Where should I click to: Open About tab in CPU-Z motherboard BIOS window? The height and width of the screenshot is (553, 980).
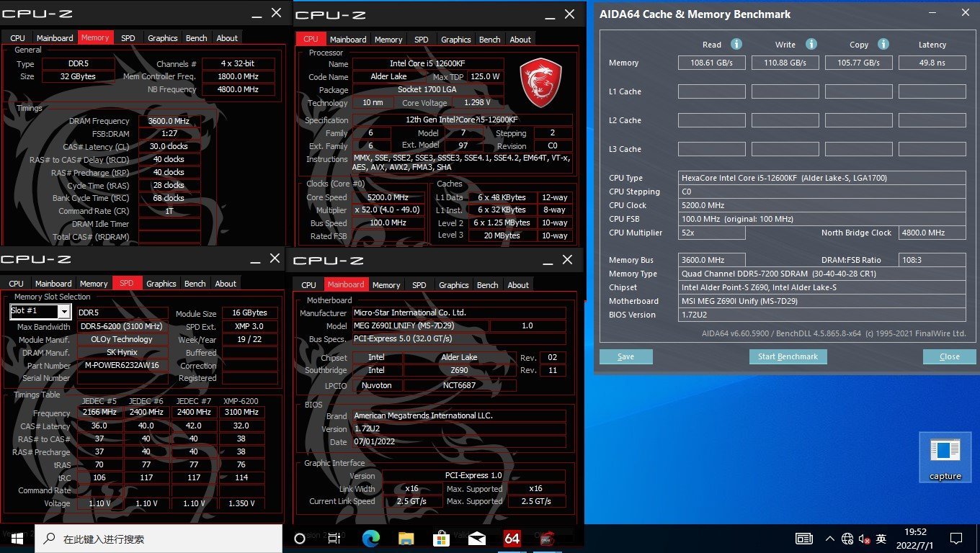(x=518, y=285)
